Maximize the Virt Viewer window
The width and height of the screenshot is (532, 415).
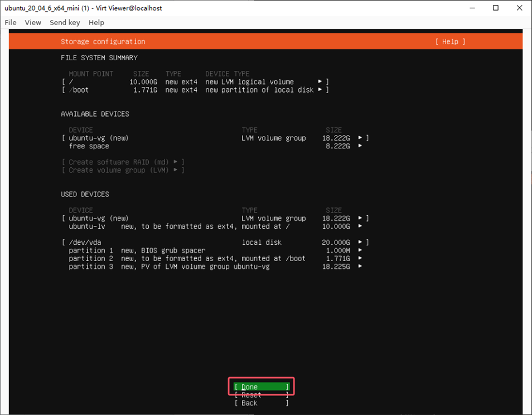[496, 8]
